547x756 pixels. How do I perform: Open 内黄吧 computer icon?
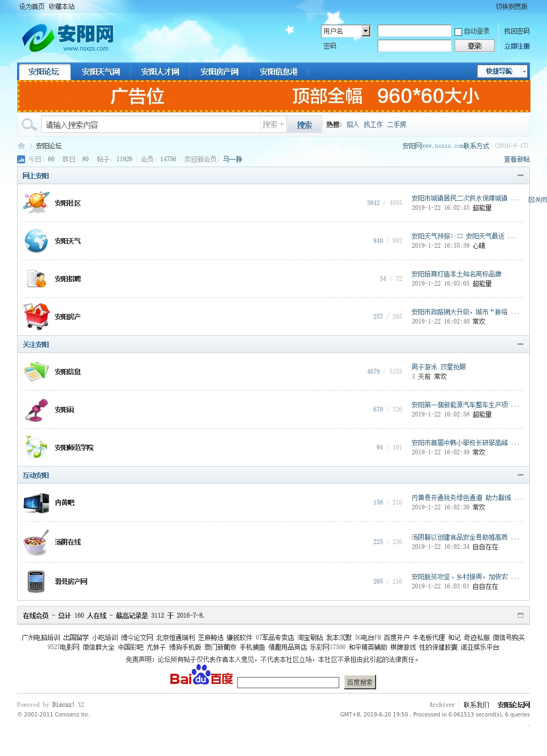click(x=36, y=502)
